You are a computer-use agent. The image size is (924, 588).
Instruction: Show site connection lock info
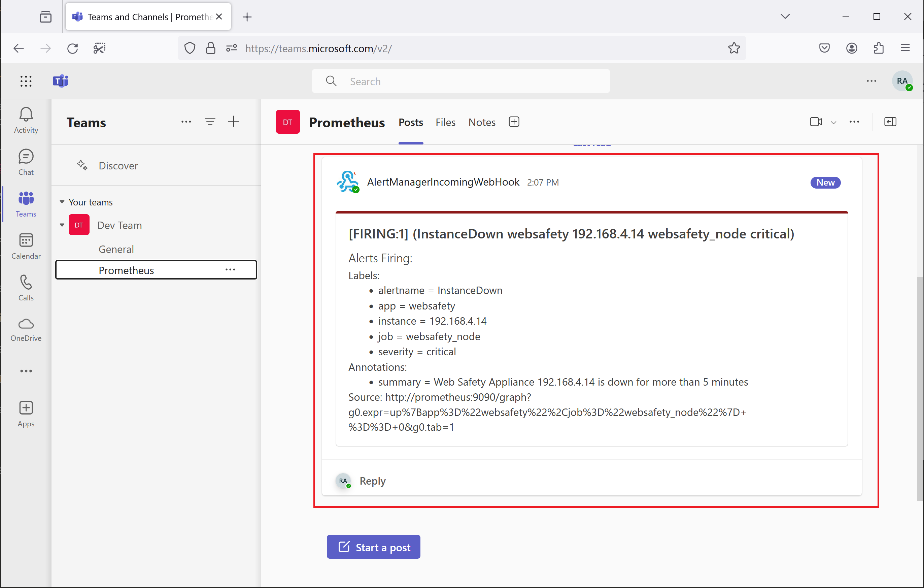[x=210, y=48]
